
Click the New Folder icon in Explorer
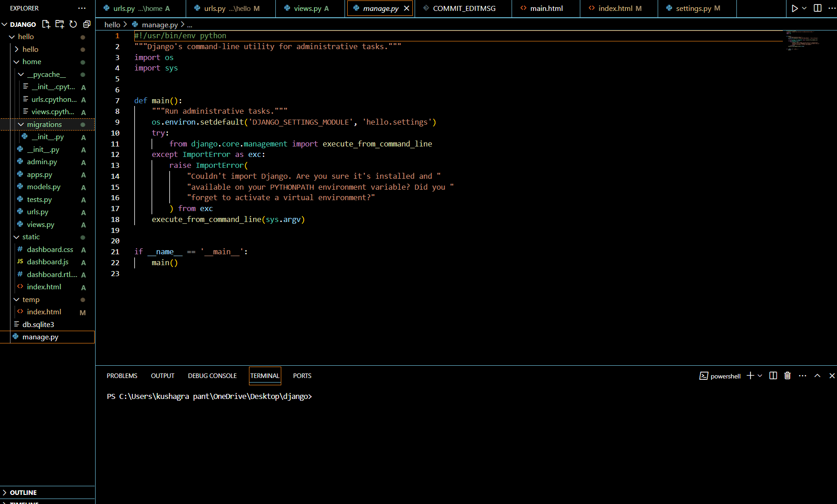(x=60, y=24)
